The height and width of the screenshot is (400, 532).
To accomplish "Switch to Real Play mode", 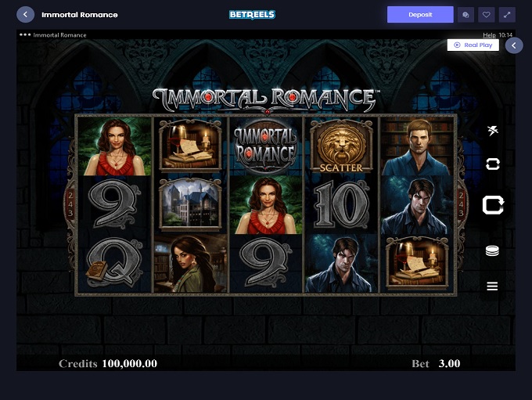I will (473, 45).
